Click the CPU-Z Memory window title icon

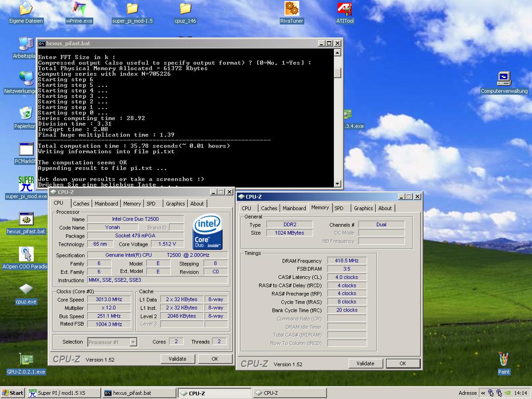241,196
